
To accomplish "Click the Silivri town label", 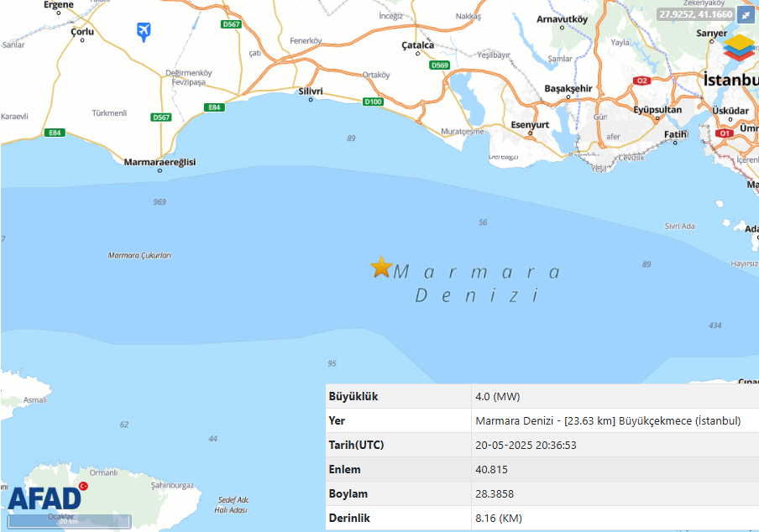I will pos(311,91).
